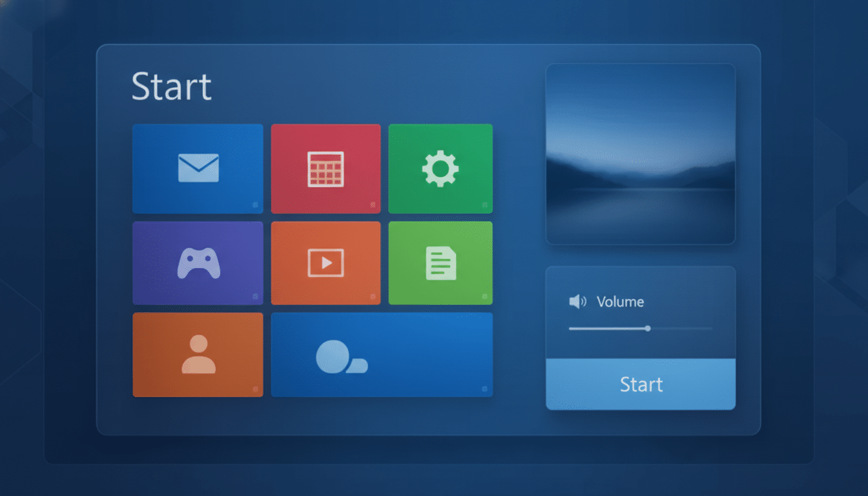Select the landscape wallpaper preview

click(640, 153)
